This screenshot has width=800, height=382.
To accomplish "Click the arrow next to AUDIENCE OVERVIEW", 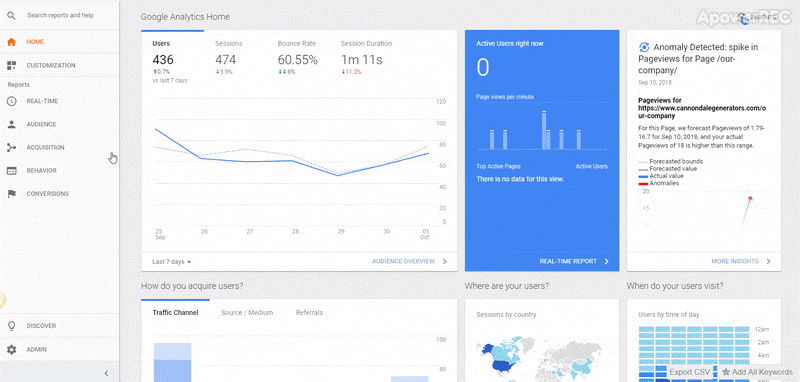I will tap(444, 261).
